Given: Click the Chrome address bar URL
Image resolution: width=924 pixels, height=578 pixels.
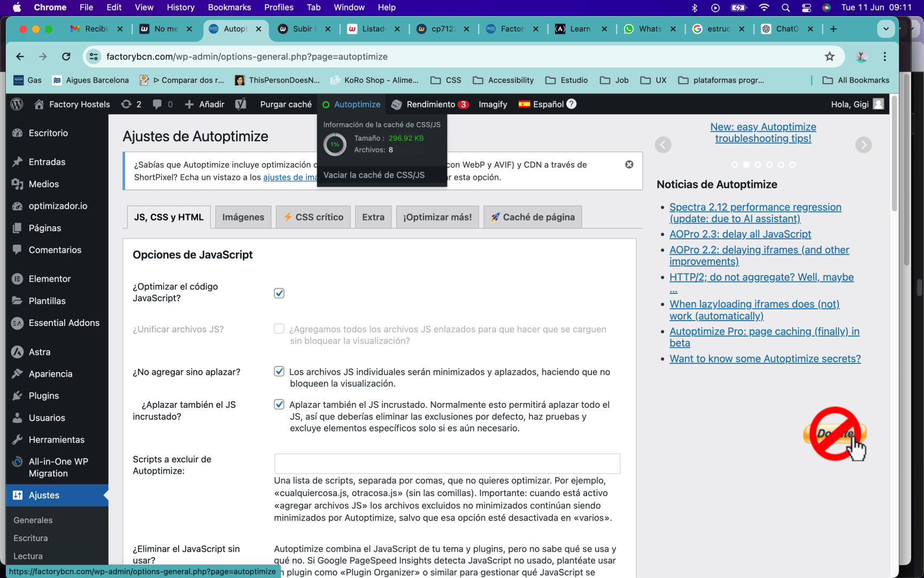Looking at the screenshot, I should 247,57.
